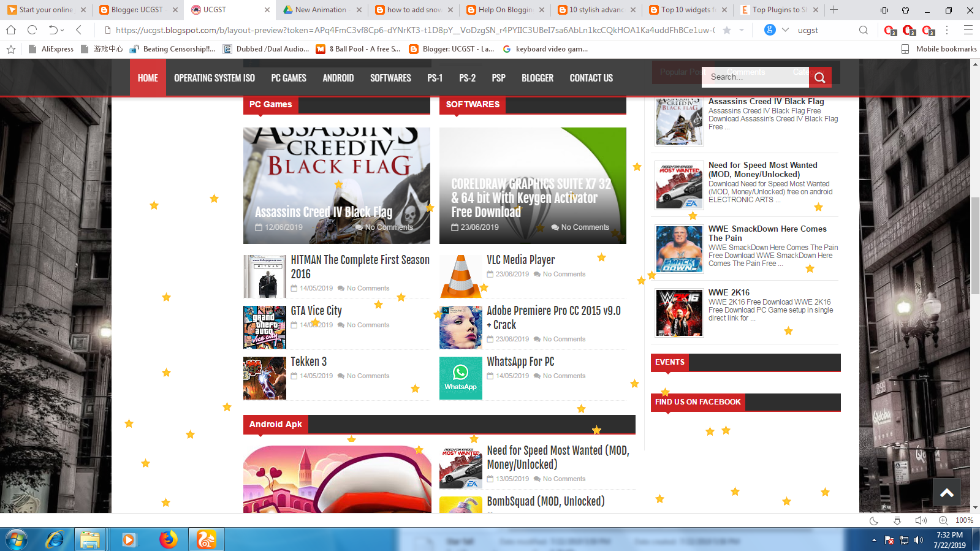The height and width of the screenshot is (551, 980).
Task: Open the GTA Vice City post
Action: tap(316, 311)
